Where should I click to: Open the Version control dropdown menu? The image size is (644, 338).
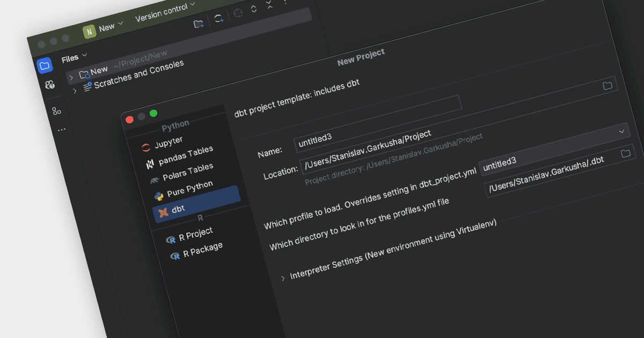(165, 13)
